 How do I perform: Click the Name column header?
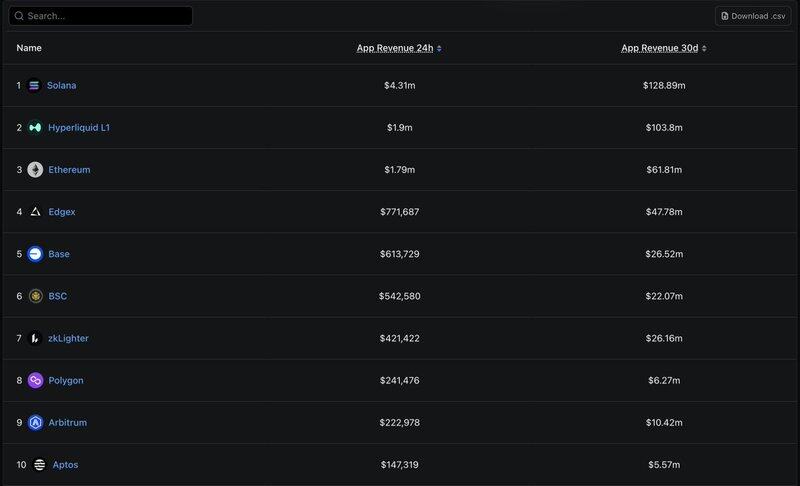tap(29, 48)
